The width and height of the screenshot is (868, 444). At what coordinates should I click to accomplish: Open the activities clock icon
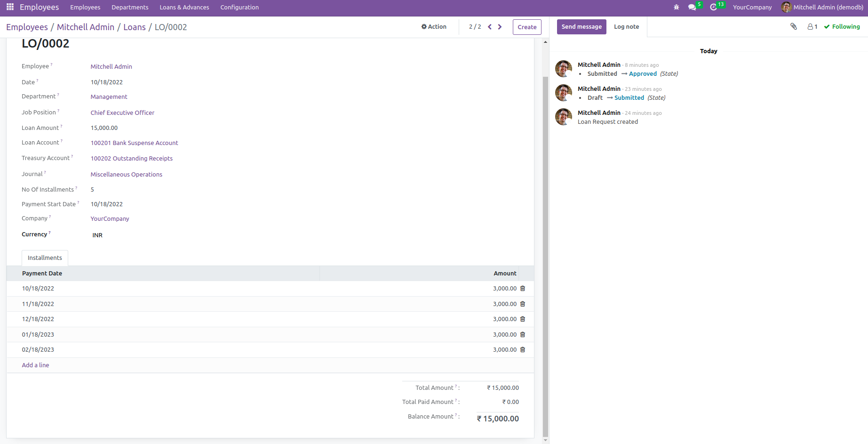point(713,8)
